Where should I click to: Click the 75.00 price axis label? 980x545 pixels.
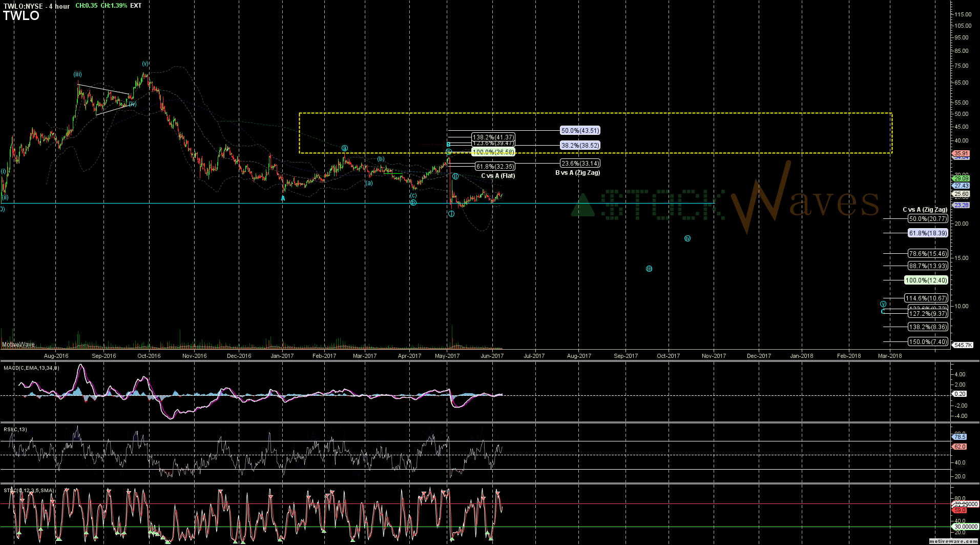pos(962,66)
